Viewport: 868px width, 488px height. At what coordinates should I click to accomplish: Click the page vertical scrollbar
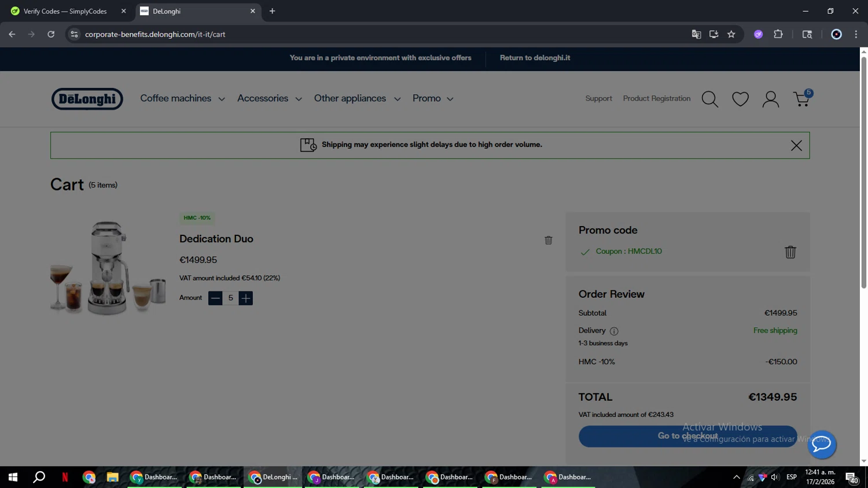tap(863, 172)
